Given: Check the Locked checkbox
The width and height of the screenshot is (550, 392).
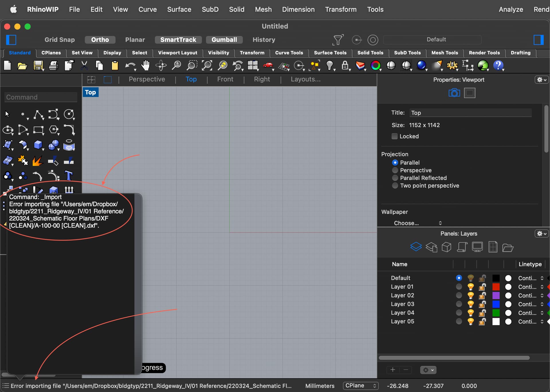Looking at the screenshot, I should 394,136.
